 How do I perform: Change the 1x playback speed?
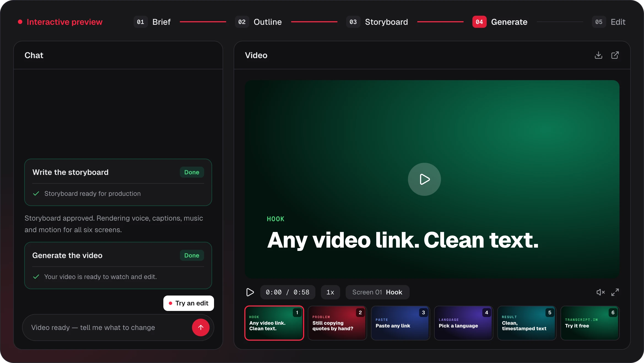coord(330,292)
